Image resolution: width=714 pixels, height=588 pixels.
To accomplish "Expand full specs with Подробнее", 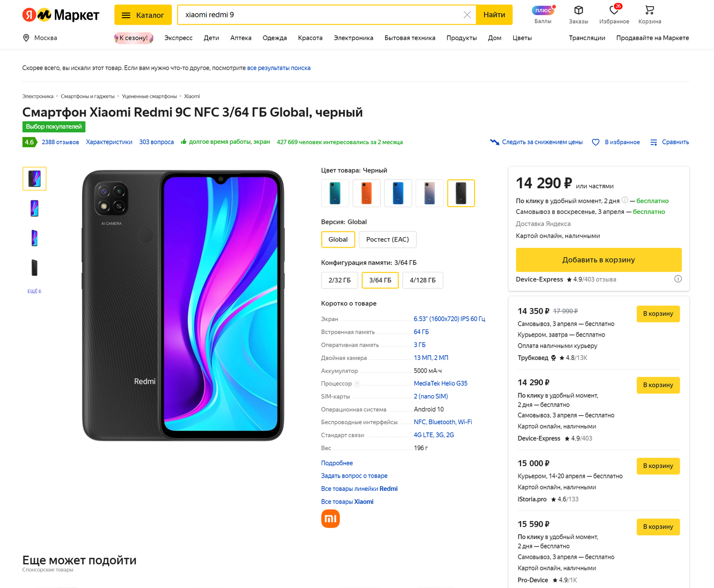I will point(337,463).
